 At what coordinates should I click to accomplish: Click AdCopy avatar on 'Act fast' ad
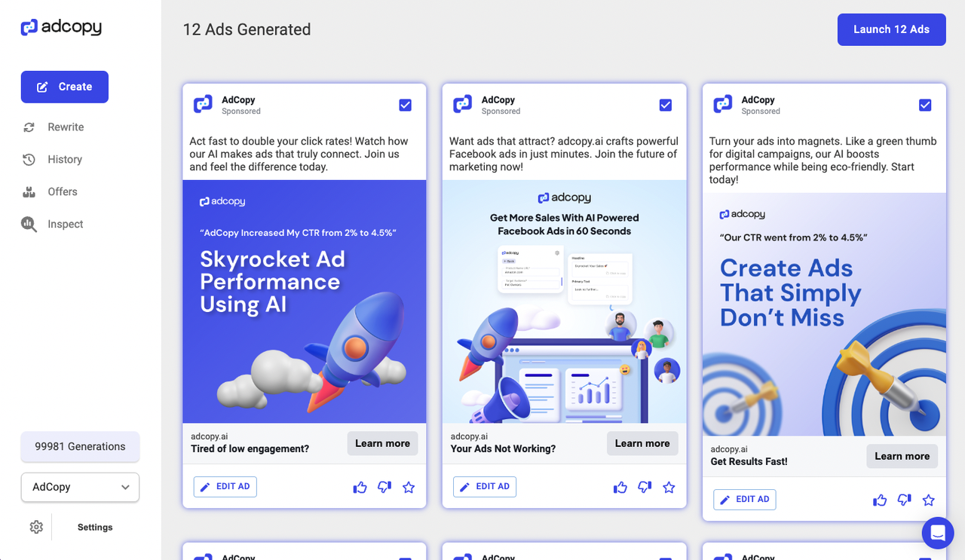pos(203,105)
